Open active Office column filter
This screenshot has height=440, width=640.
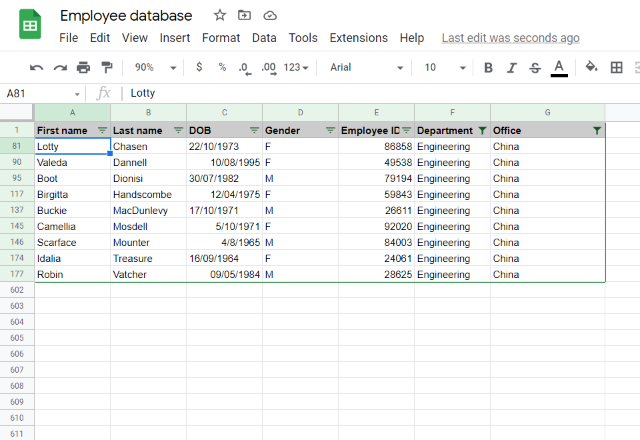(x=597, y=131)
